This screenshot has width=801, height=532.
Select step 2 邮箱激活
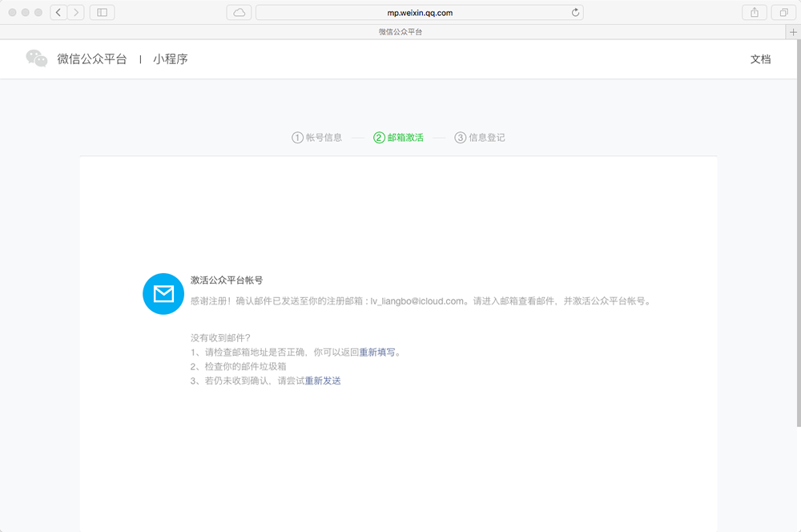(x=398, y=137)
